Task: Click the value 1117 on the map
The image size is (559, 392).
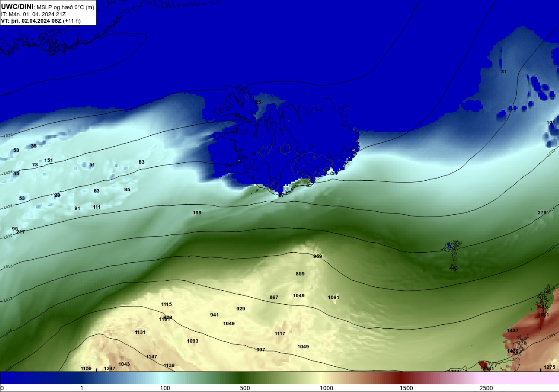Action: [x=280, y=334]
